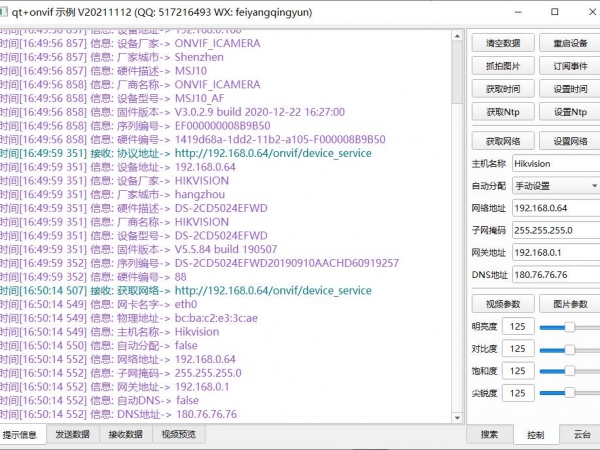Open the 自动分配 dropdown showing 手动设置

point(555,185)
